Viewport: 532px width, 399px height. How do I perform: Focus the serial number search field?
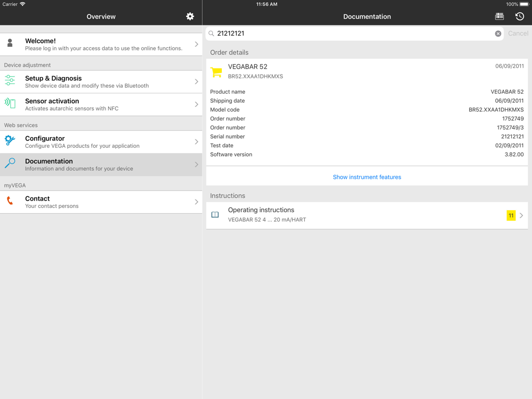[354, 33]
